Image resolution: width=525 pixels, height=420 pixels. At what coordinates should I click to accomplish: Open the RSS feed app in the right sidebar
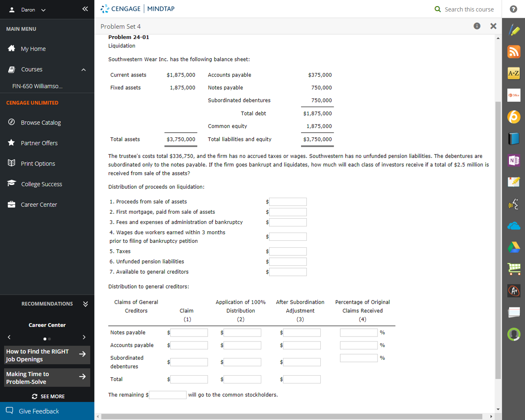tap(513, 51)
